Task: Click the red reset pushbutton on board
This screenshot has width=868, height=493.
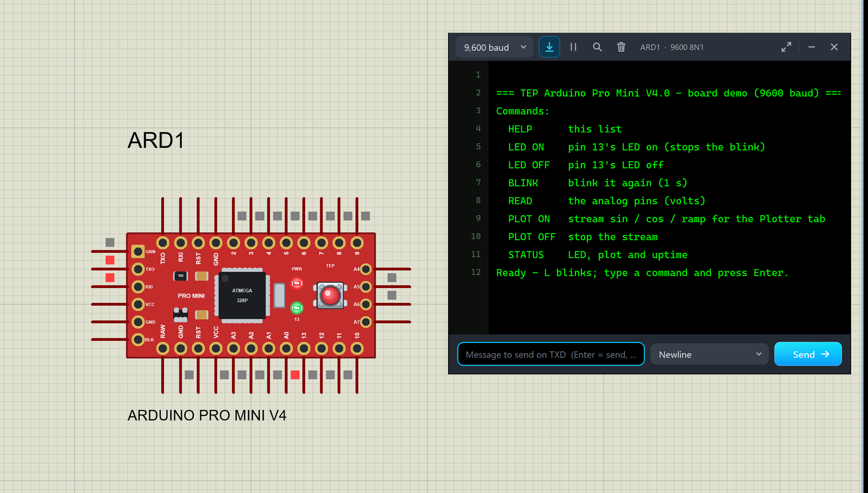Action: tap(330, 295)
